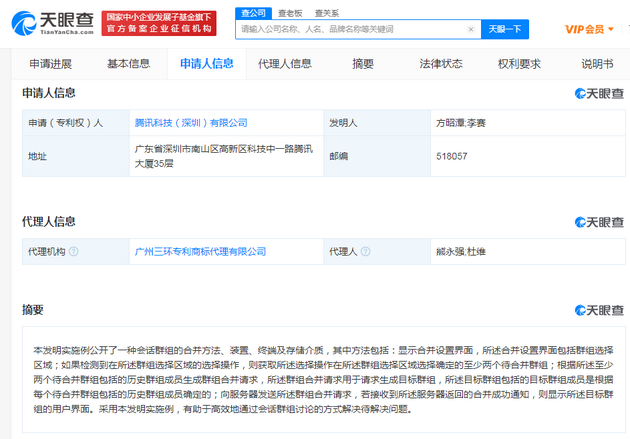Click the postal code 518057
Screen dimensions: 630x439
452,156
